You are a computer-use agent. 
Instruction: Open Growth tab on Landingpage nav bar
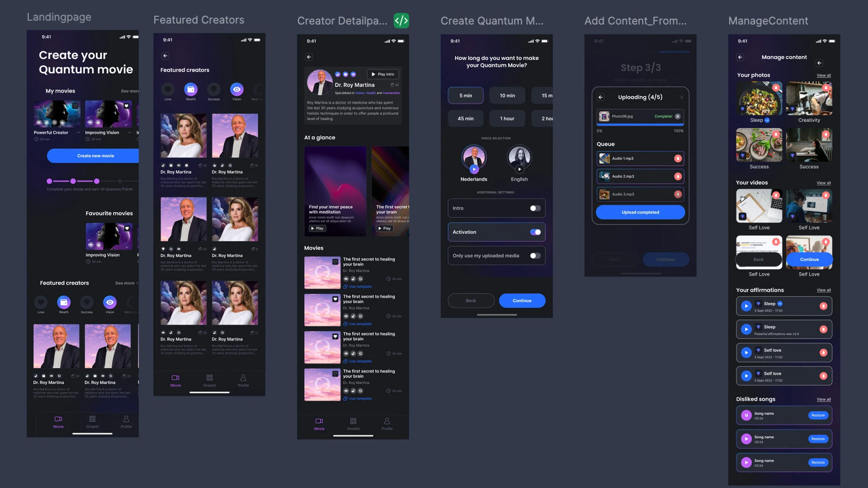click(x=92, y=422)
